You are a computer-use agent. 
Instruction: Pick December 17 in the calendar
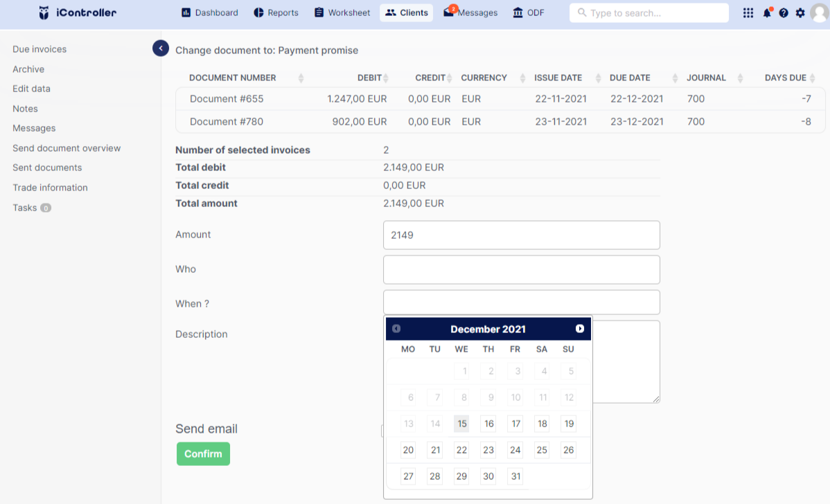click(515, 424)
